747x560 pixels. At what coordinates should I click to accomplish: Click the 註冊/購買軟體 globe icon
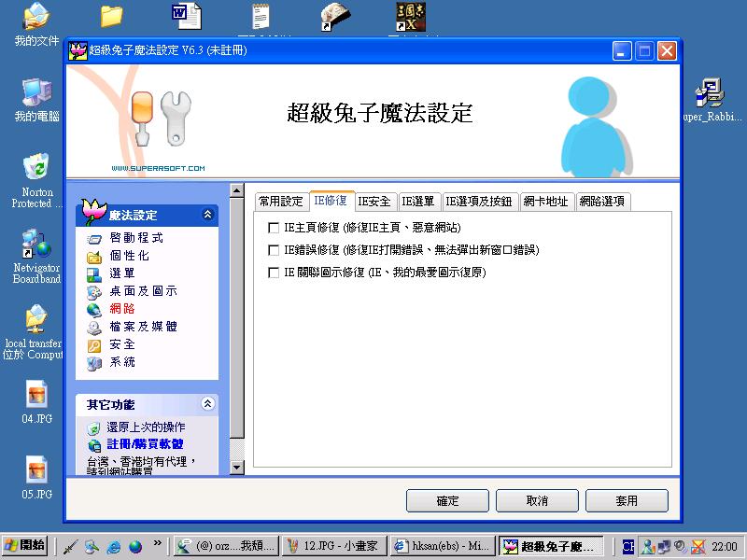94,445
